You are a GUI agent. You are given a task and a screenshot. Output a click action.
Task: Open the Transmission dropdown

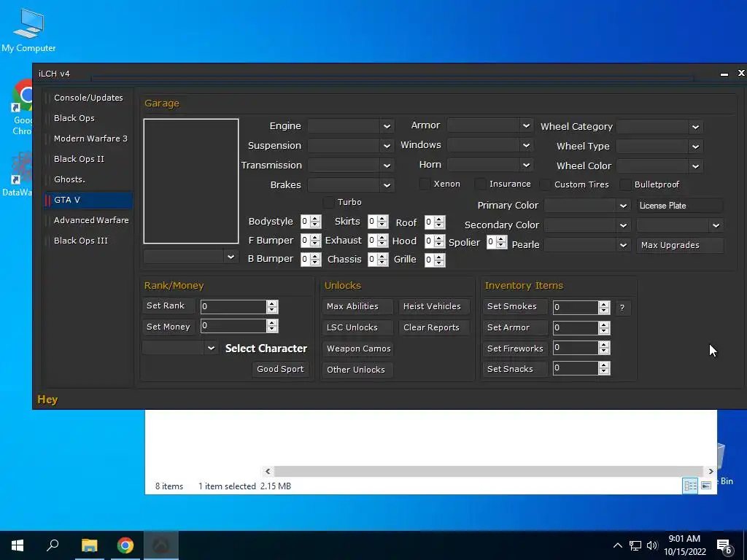coord(351,166)
